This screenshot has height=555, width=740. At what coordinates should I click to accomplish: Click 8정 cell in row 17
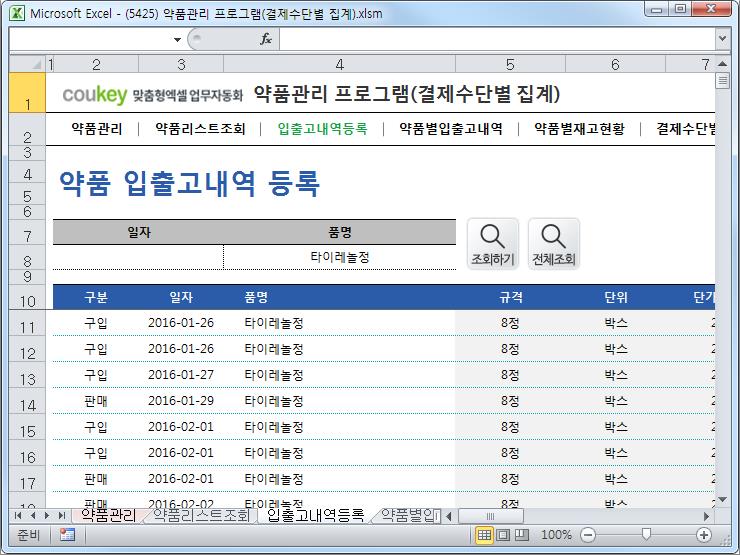(510, 479)
